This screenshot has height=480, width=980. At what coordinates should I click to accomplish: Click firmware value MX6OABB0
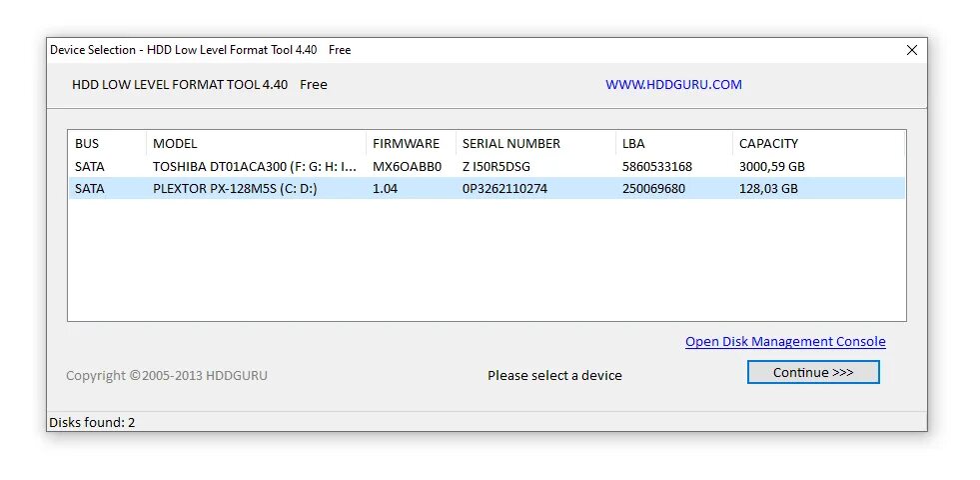click(407, 167)
